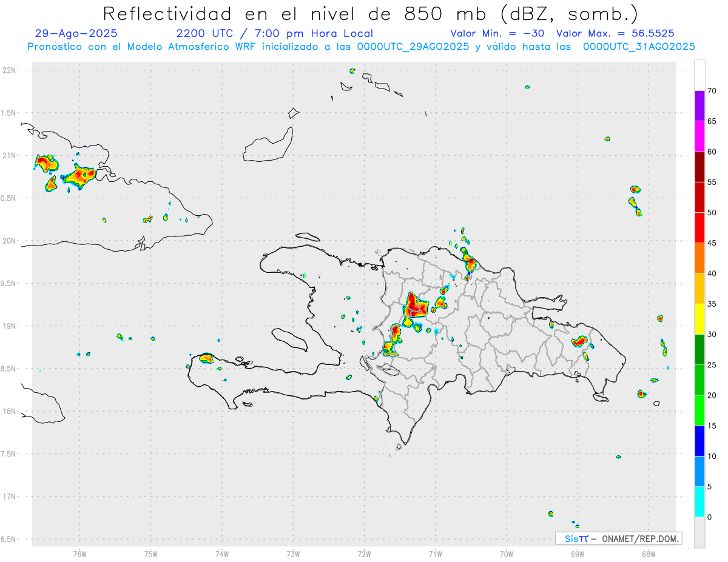Click the purple 65–70 dBZ color scale segment
Image resolution: width=728 pixels, height=562 pixels.
coord(699,105)
